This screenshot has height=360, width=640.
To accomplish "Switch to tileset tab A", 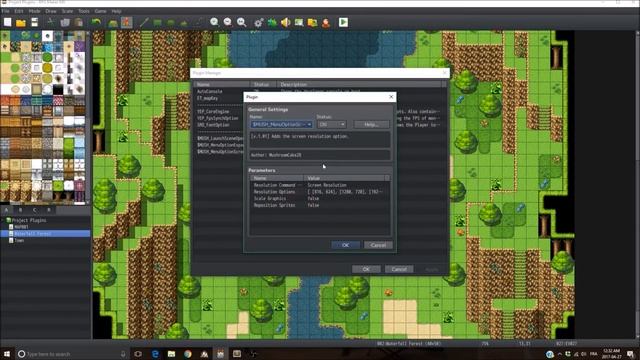I will click(7, 210).
